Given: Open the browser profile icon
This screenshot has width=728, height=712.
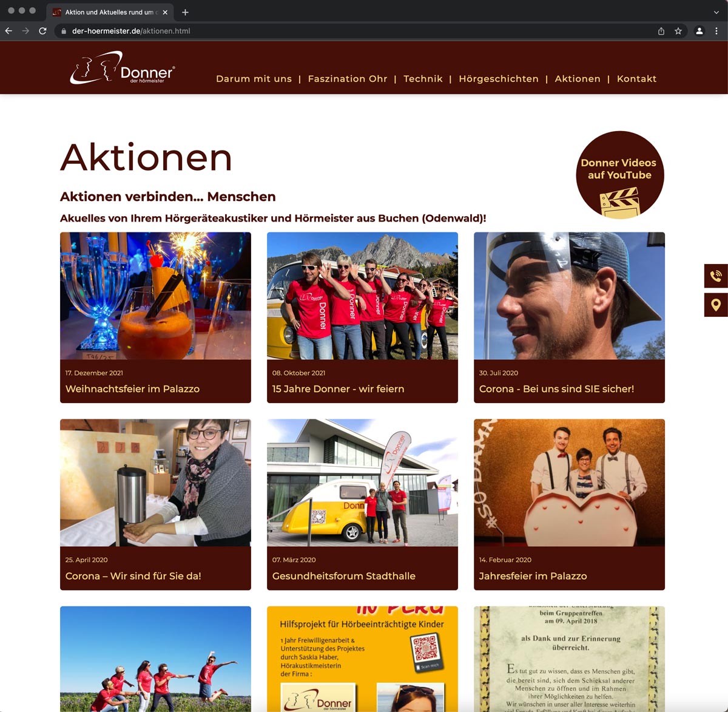Looking at the screenshot, I should tap(699, 31).
